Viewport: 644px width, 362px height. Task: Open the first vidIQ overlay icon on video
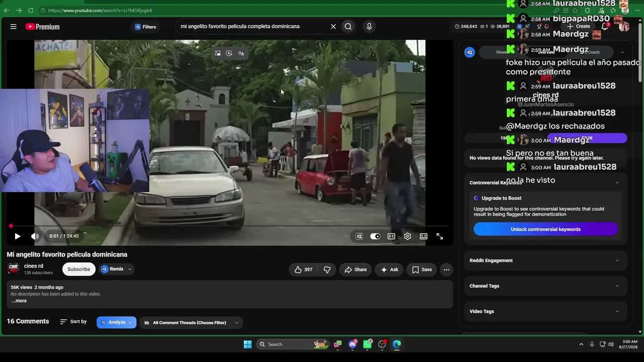(x=218, y=53)
